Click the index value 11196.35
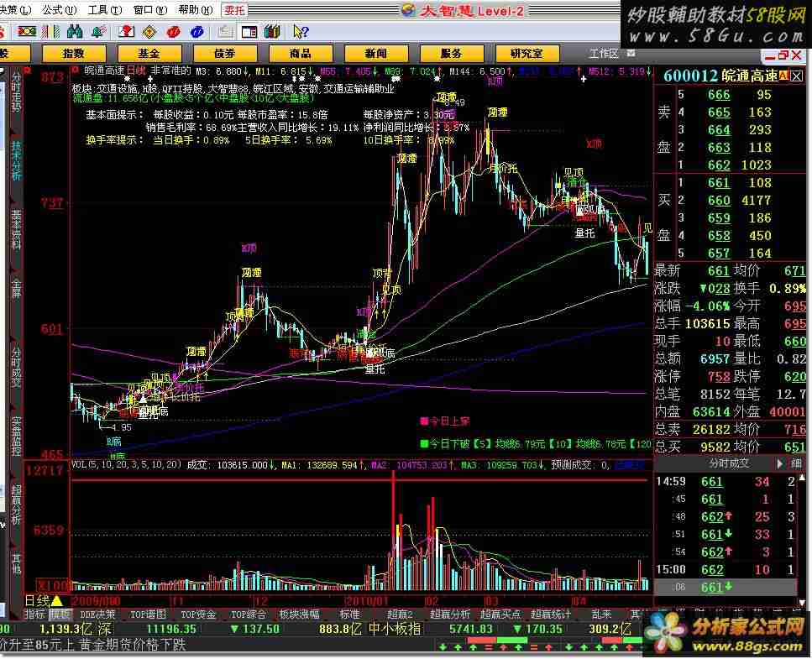Image resolution: width=812 pixels, height=659 pixels. tap(171, 630)
